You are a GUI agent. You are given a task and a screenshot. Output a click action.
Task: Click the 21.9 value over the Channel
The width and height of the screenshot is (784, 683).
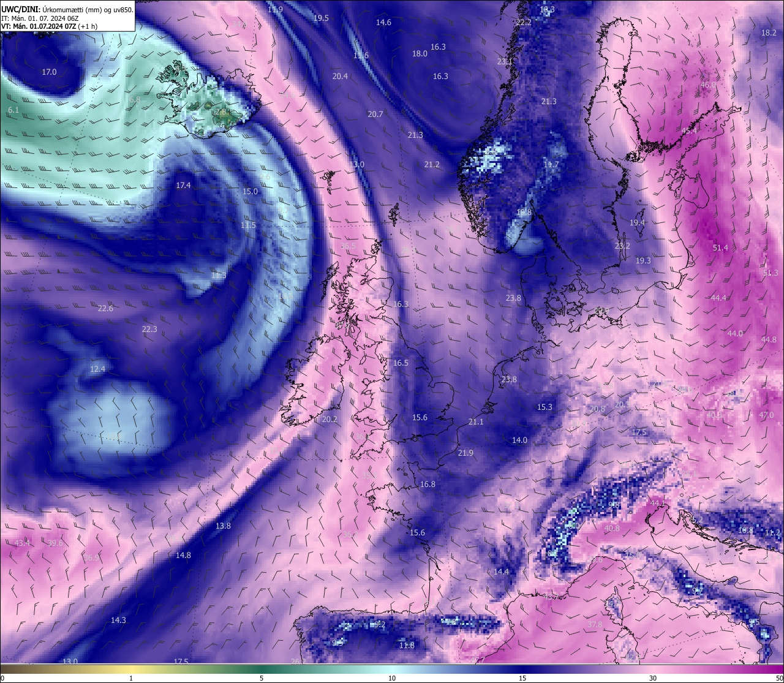coord(466,453)
